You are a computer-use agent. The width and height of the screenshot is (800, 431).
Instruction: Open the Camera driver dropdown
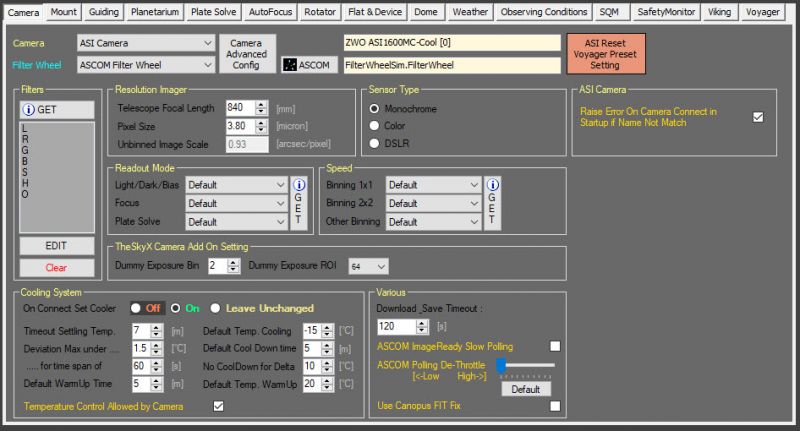146,43
